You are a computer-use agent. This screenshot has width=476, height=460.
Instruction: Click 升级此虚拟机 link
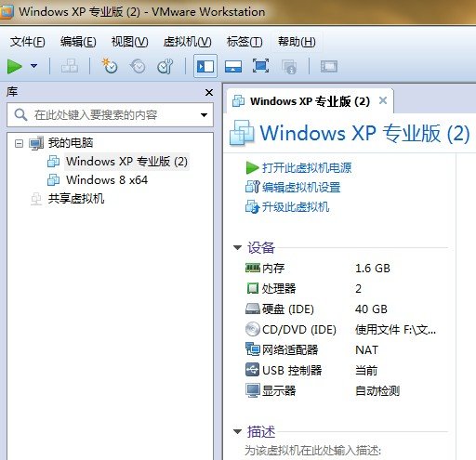(296, 207)
